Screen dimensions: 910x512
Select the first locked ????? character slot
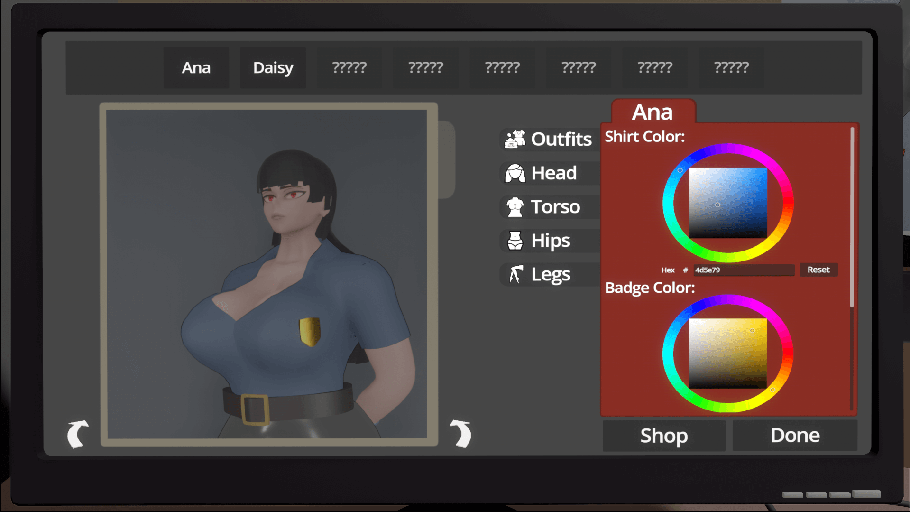coord(349,68)
